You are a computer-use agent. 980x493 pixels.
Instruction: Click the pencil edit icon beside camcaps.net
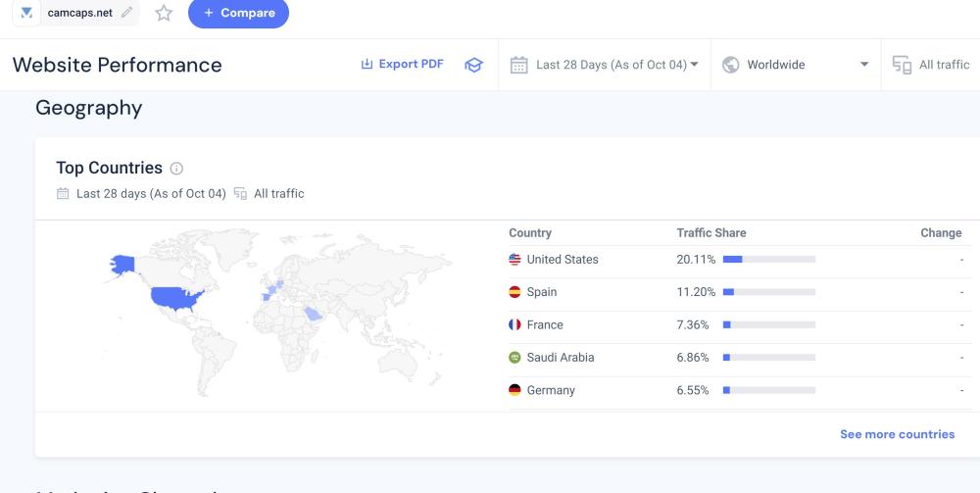pyautogui.click(x=126, y=13)
